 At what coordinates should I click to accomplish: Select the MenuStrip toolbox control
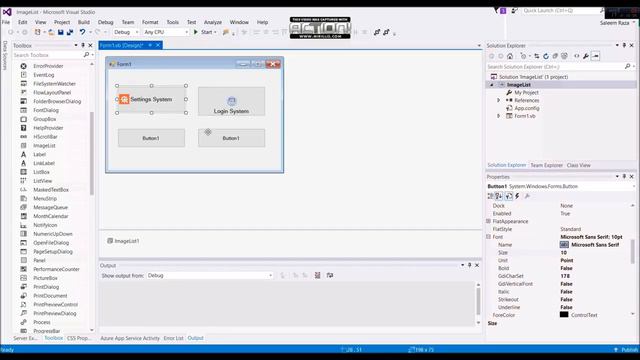click(x=45, y=198)
